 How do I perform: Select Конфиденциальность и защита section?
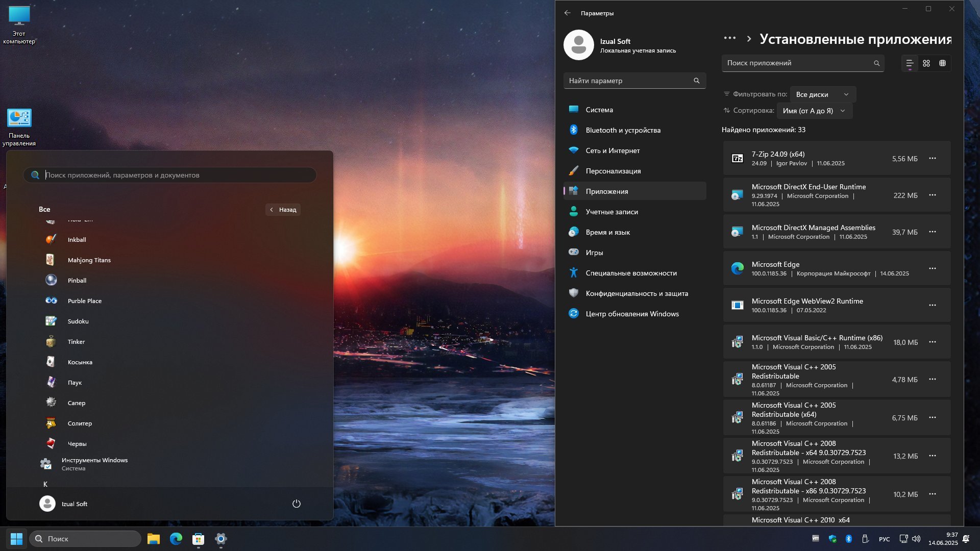pos(634,293)
